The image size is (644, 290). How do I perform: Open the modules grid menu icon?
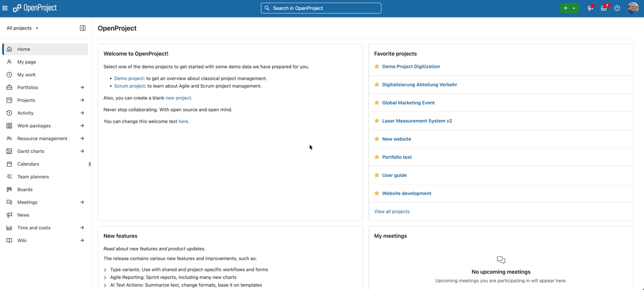pos(5,8)
